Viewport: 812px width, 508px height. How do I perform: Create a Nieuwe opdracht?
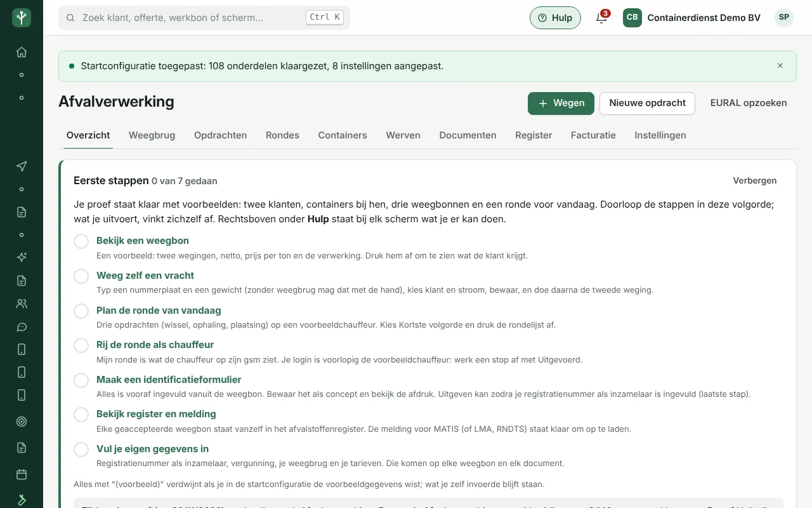point(647,104)
